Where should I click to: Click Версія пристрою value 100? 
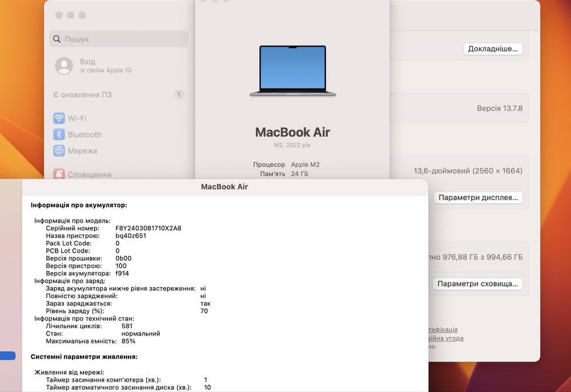pyautogui.click(x=121, y=266)
